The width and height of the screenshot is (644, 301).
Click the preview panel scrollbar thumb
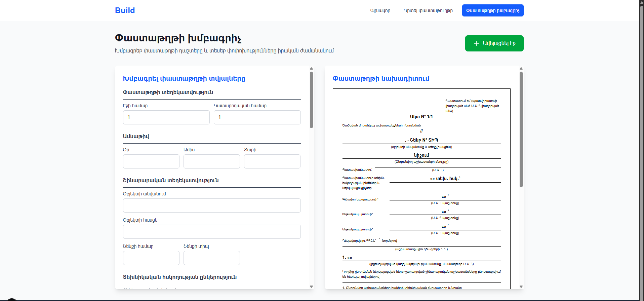pyautogui.click(x=521, y=129)
